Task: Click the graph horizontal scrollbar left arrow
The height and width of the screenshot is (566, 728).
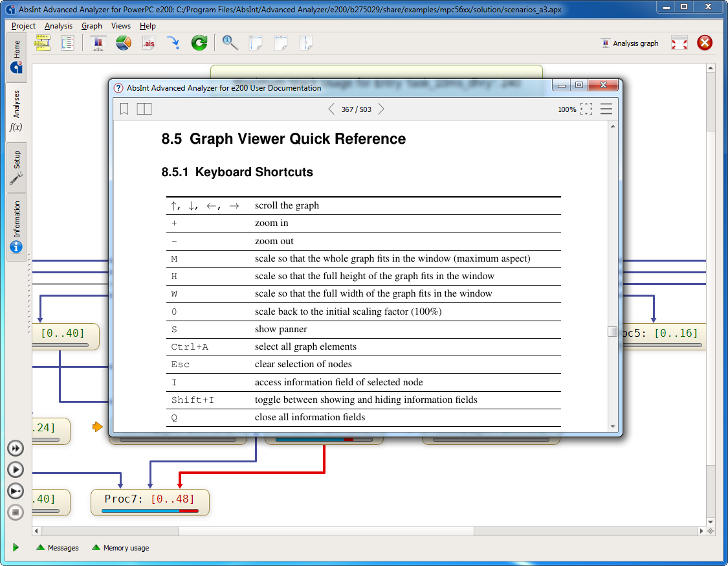Action: point(36,531)
